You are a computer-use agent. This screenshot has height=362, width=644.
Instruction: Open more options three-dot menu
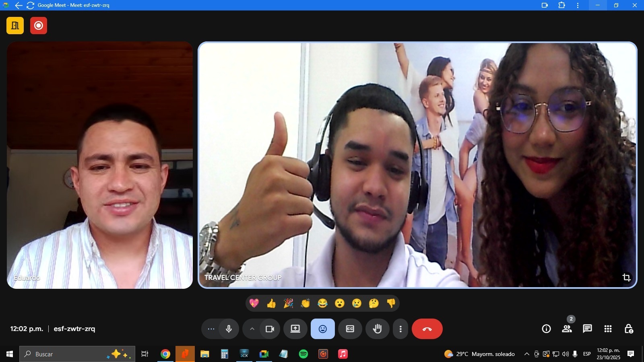400,329
